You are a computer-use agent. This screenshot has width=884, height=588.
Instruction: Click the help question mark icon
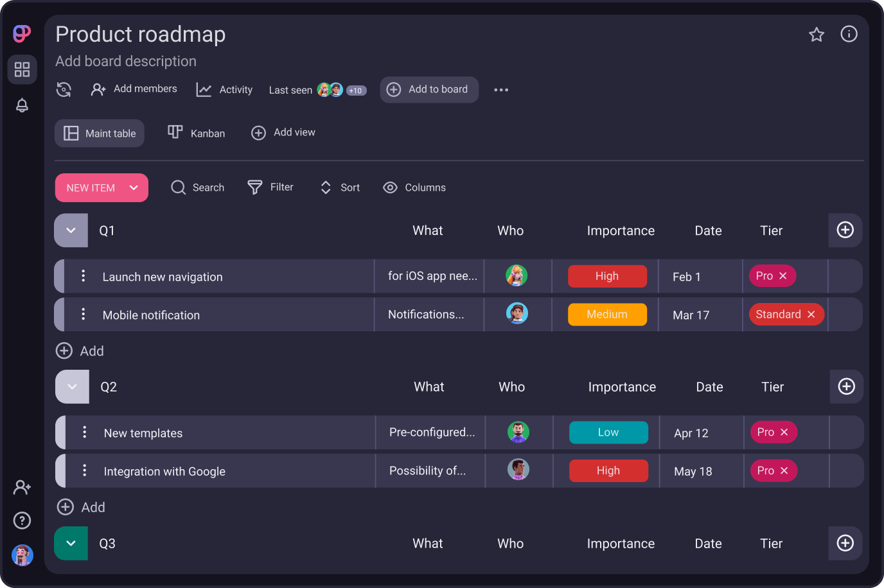click(22, 520)
